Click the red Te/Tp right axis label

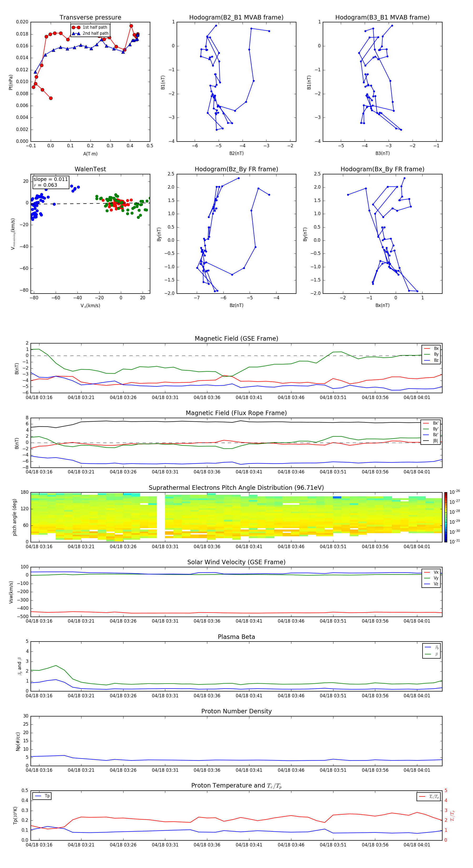coord(453,815)
